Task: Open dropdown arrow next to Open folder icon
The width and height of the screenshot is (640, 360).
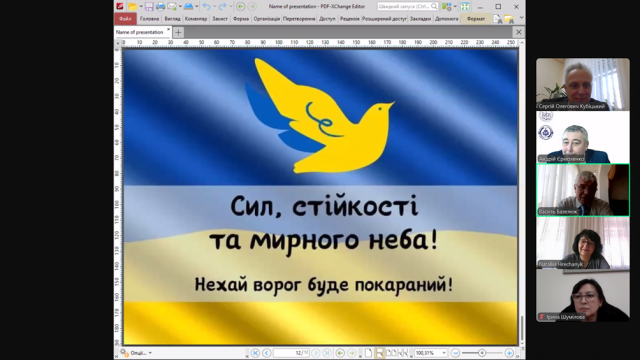Action: 141,7
